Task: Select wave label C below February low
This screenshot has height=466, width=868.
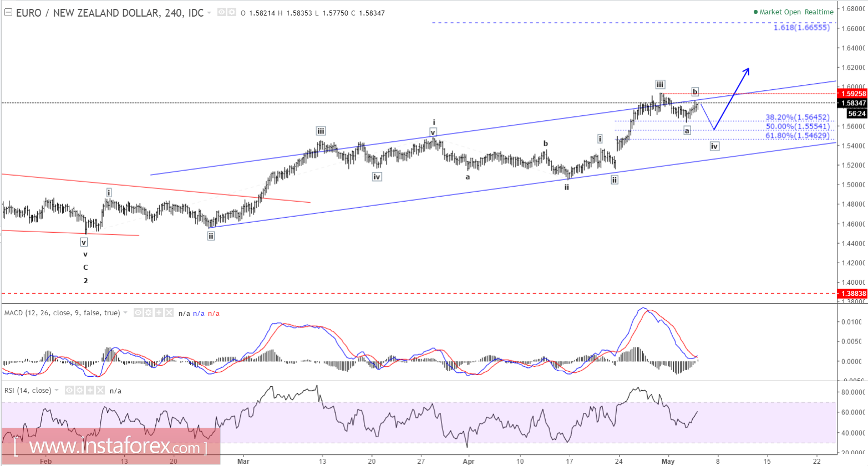Action: coord(85,267)
